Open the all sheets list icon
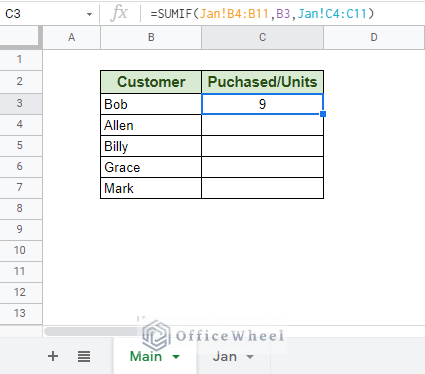This screenshot has width=425, height=374. pyautogui.click(x=84, y=356)
